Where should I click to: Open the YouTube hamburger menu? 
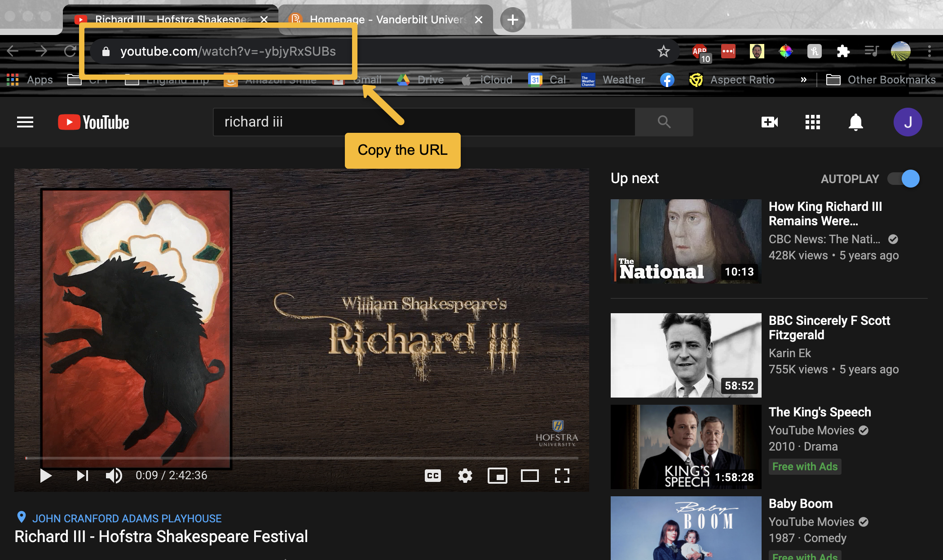click(x=24, y=121)
